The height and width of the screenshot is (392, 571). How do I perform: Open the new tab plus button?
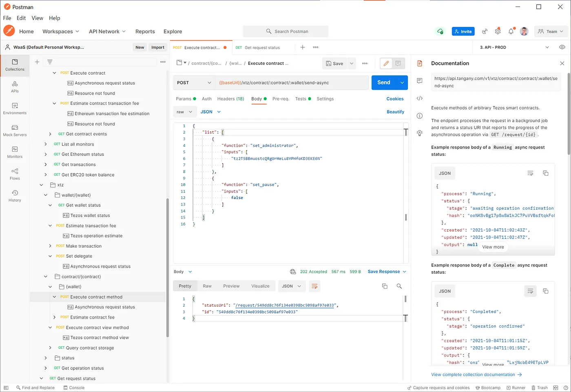click(303, 47)
